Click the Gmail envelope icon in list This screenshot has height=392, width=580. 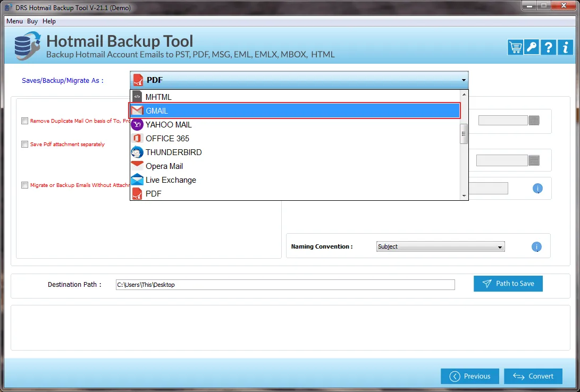(137, 111)
